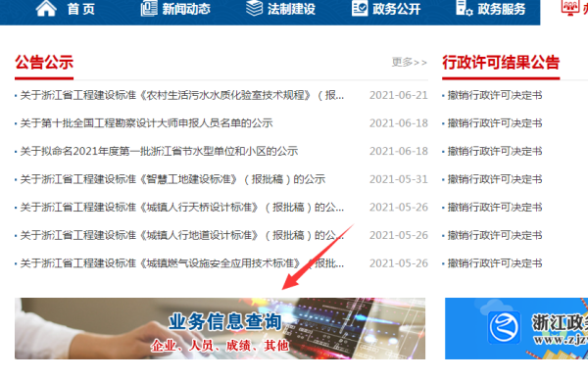
Task: Open notice about 城镇人行地道设计标准
Action: (182, 235)
